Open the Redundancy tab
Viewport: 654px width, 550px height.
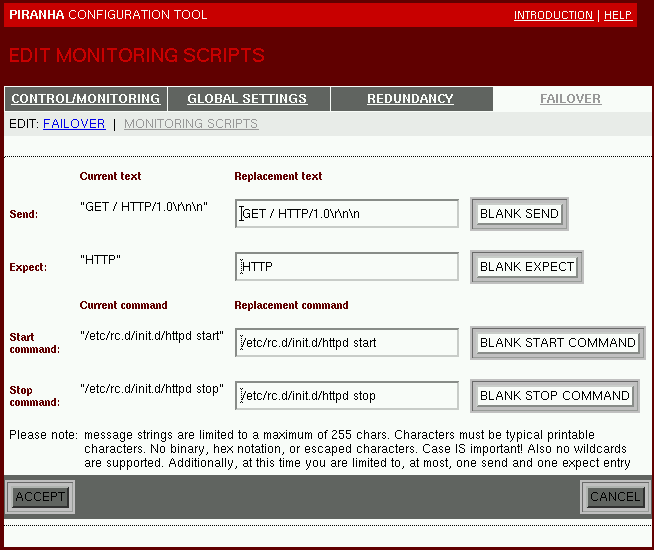click(x=410, y=99)
